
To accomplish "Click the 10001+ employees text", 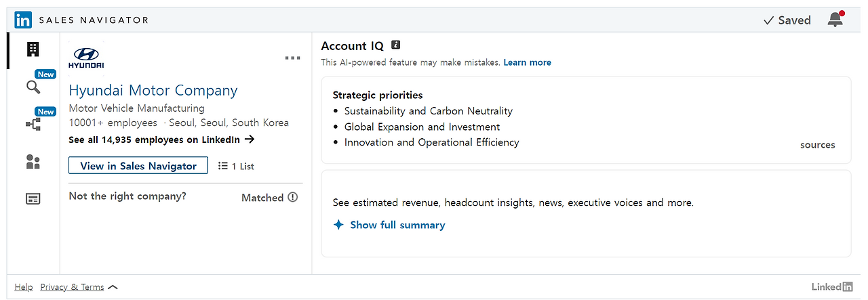I will [x=113, y=123].
